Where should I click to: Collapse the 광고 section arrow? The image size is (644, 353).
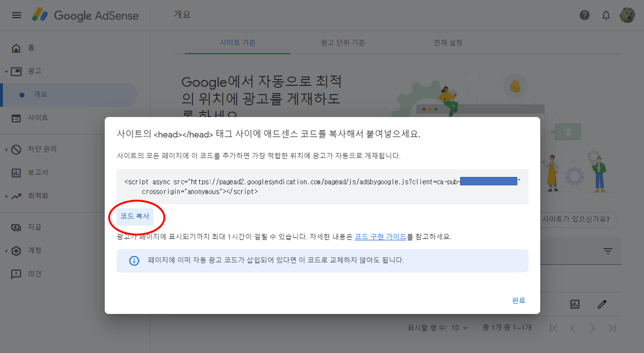click(x=6, y=72)
